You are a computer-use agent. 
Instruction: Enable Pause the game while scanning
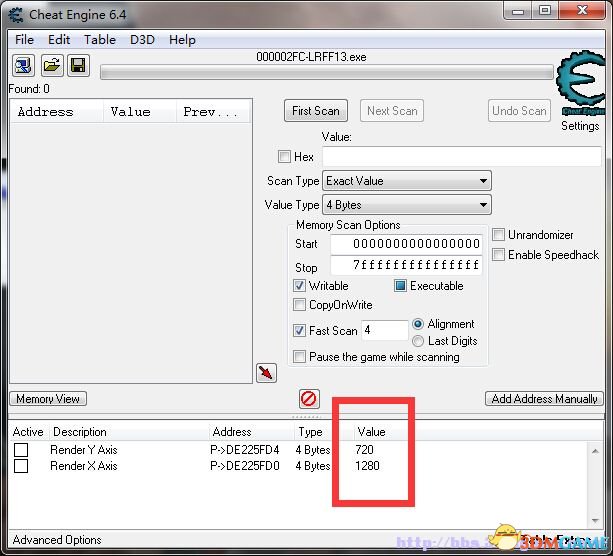(299, 357)
